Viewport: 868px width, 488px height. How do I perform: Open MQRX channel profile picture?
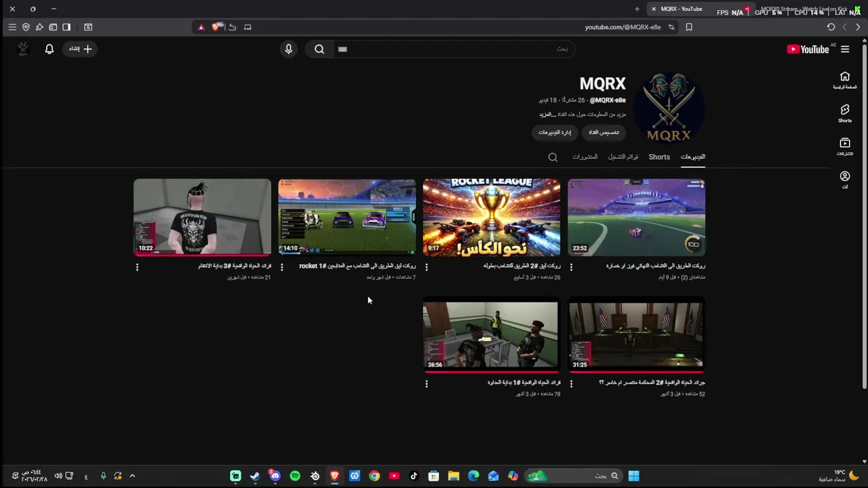coord(669,108)
